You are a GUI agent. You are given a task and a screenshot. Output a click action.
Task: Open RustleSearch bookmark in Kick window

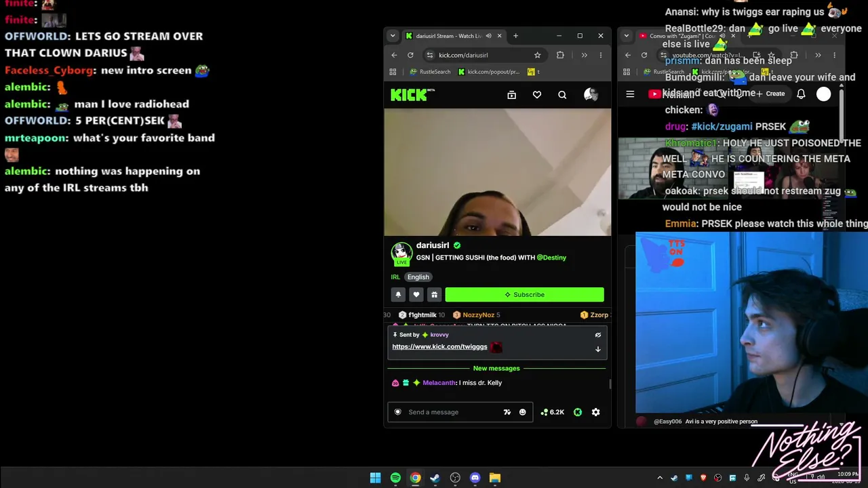click(430, 72)
